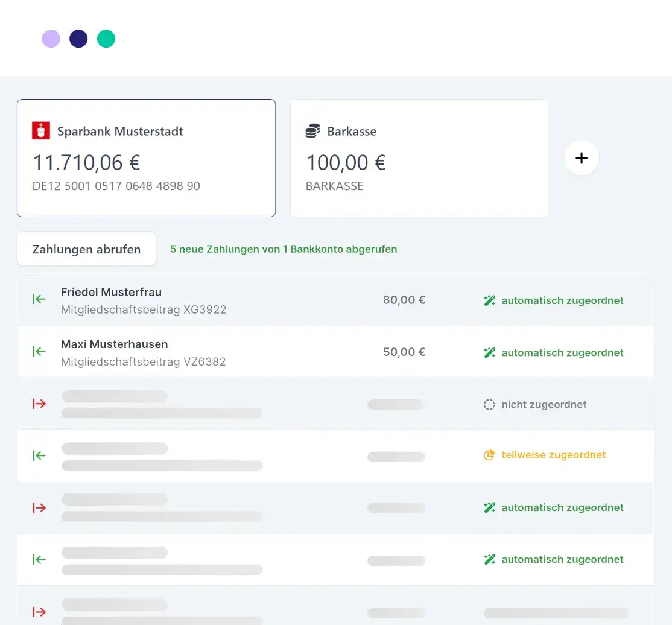Switch to the Barkasse account card
This screenshot has width=672, height=625.
tap(419, 158)
